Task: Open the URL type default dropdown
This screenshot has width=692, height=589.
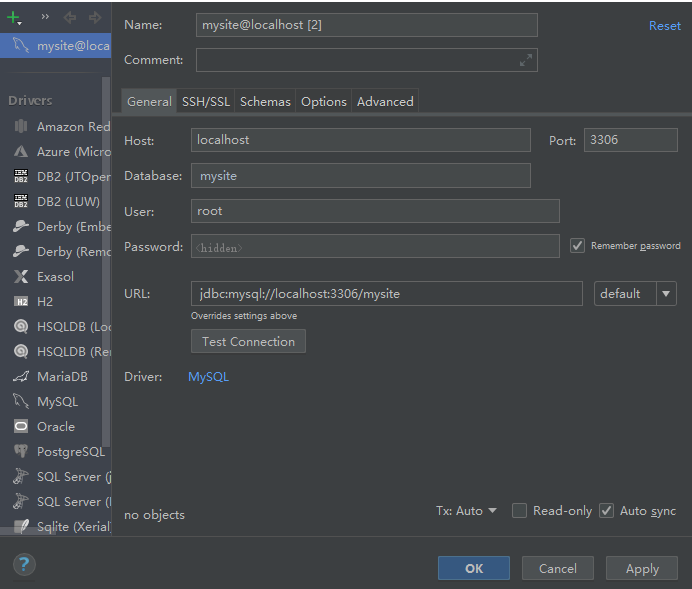Action: [635, 293]
